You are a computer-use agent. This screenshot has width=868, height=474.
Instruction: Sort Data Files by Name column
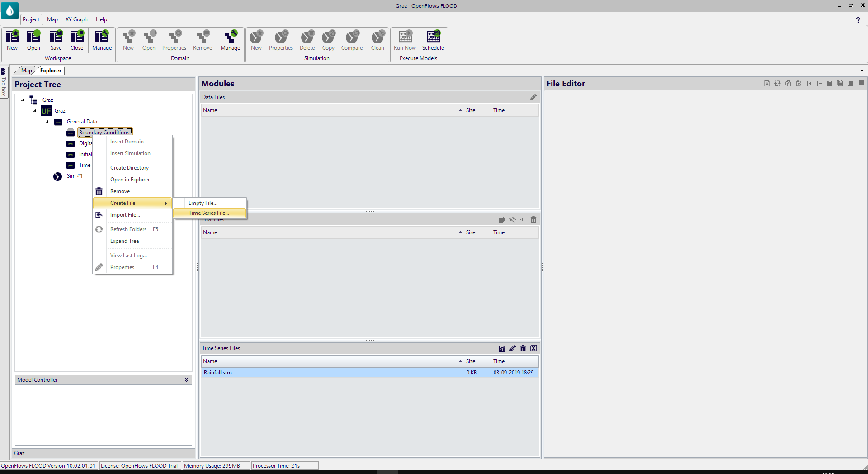(332, 110)
